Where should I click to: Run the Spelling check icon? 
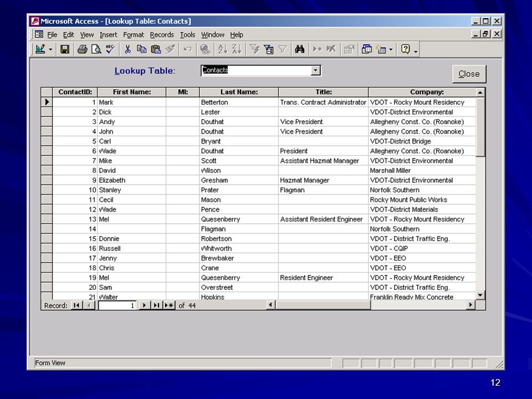click(x=110, y=49)
